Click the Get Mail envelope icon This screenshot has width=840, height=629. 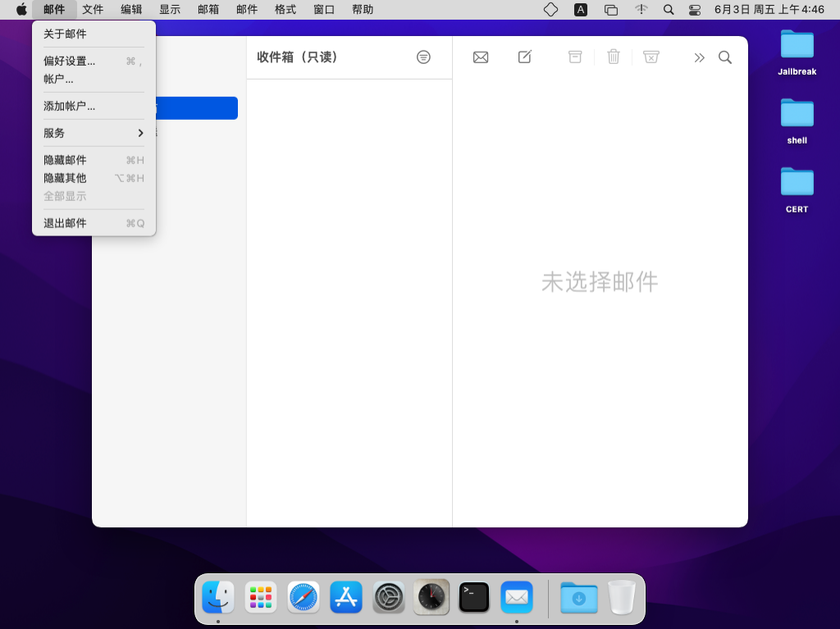481,57
